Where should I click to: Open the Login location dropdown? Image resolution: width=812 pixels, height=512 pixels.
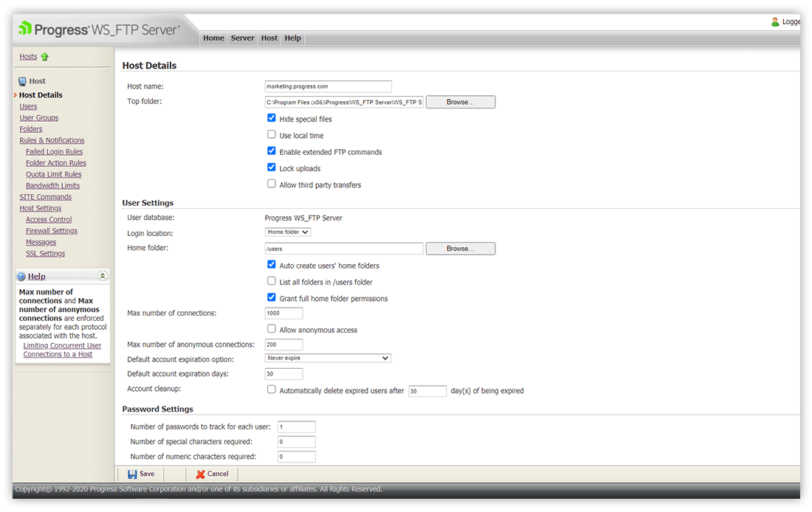pyautogui.click(x=288, y=232)
